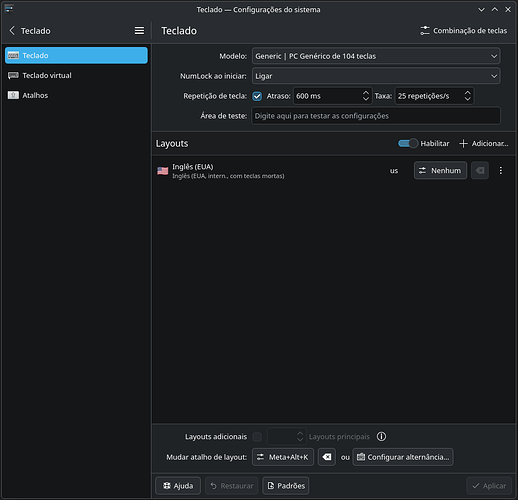518x500 pixels.
Task: Check the Layouts adicionais checkbox
Action: point(257,437)
